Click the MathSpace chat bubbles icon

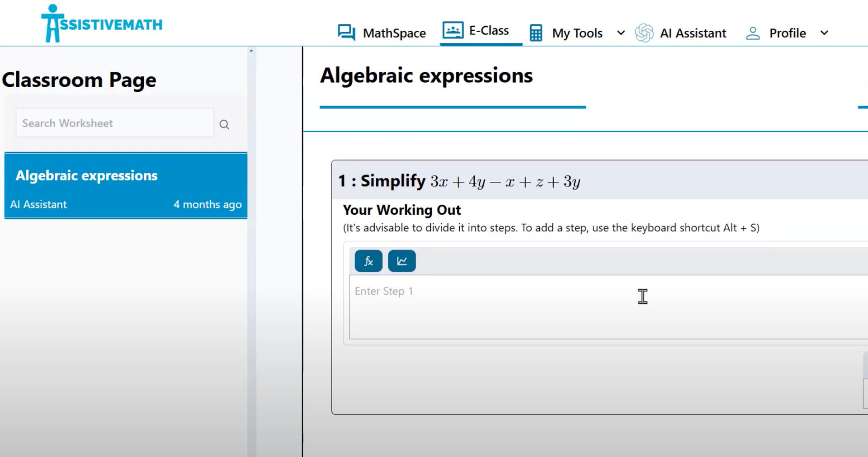[346, 33]
